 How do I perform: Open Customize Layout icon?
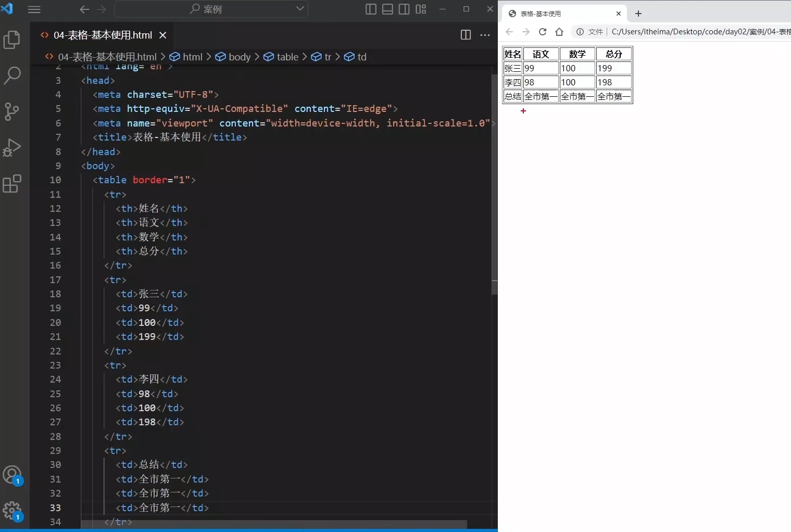point(421,9)
